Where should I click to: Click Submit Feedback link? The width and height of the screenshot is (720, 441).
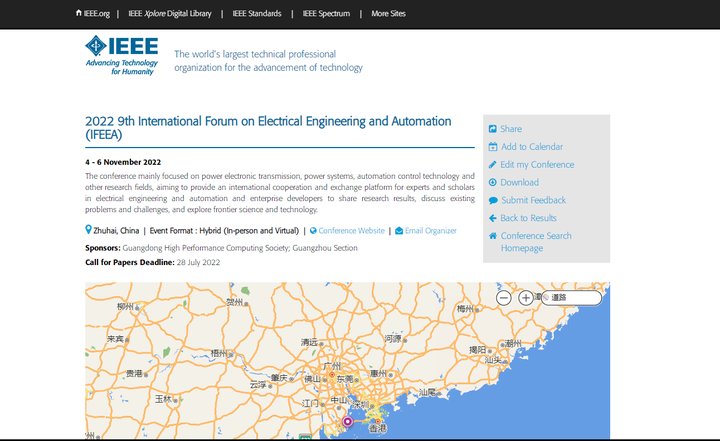[534, 200]
